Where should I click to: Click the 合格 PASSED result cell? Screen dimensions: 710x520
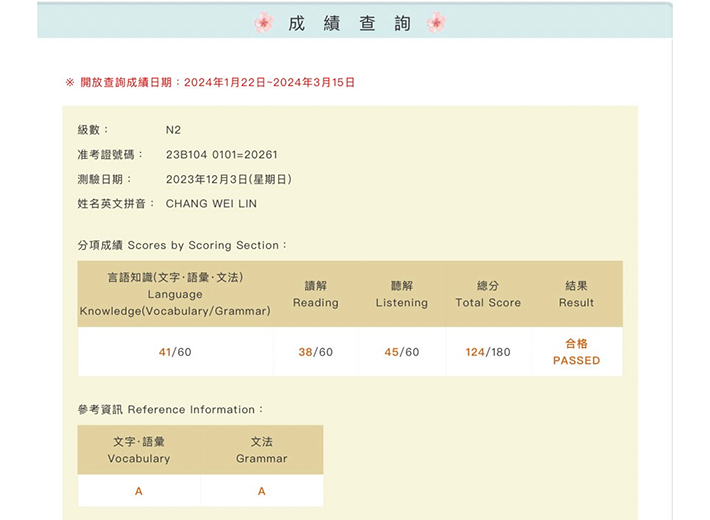point(576,352)
